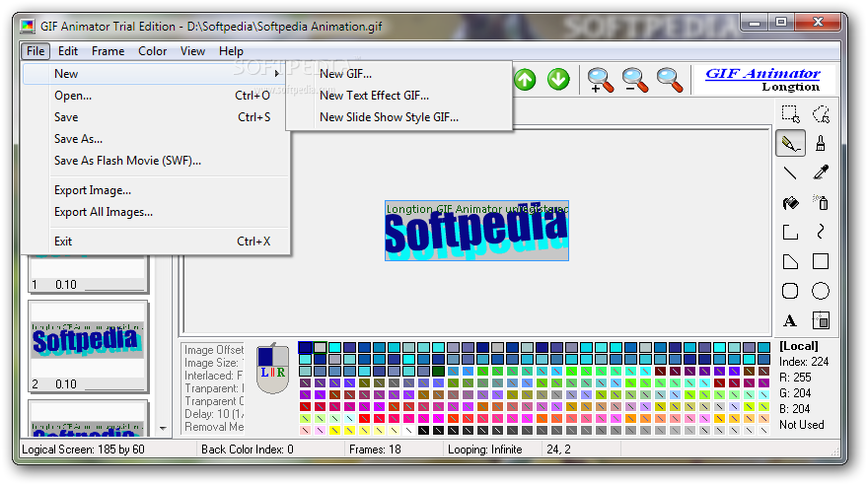This screenshot has height=485, width=868.
Task: Choose Save As... menu entry
Action: (x=156, y=139)
